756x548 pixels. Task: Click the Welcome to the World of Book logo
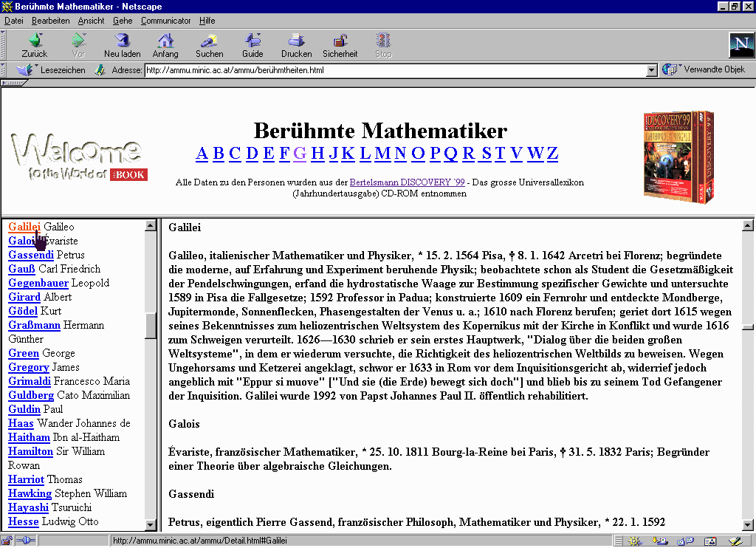tap(79, 157)
